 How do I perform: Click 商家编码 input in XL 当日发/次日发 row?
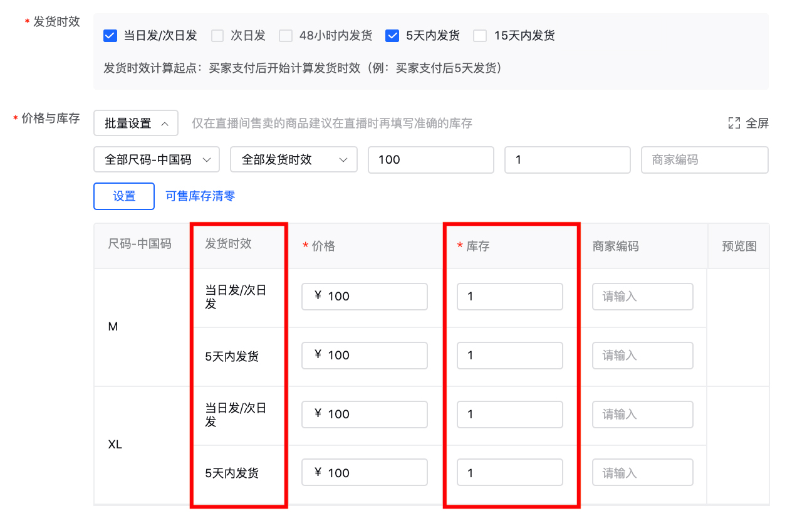(642, 415)
